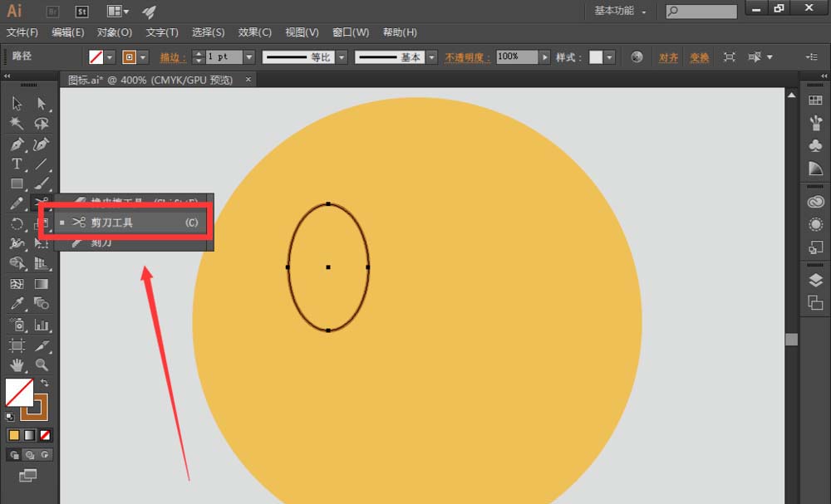Open the 样式 graphic style dropdown
Image resolution: width=831 pixels, height=504 pixels.
click(609, 56)
